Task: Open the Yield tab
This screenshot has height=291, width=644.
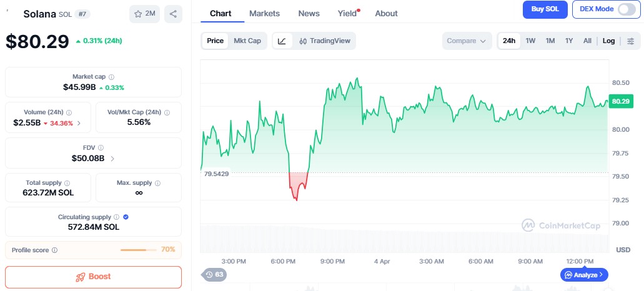Action: pos(347,13)
